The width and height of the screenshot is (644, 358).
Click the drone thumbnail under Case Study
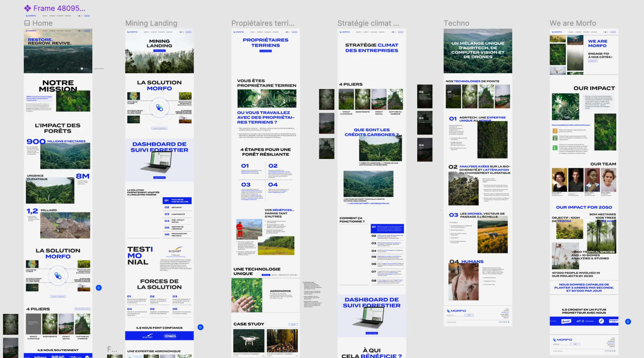point(249,341)
